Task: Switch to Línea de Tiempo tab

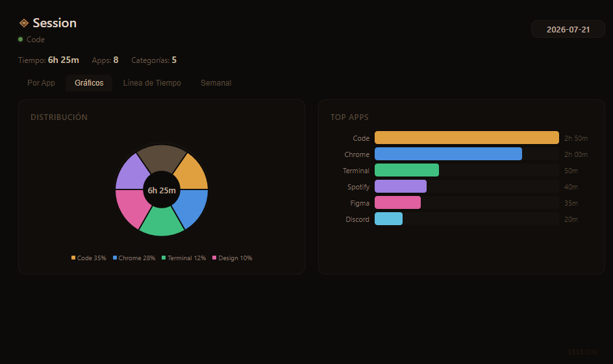Action: click(152, 83)
